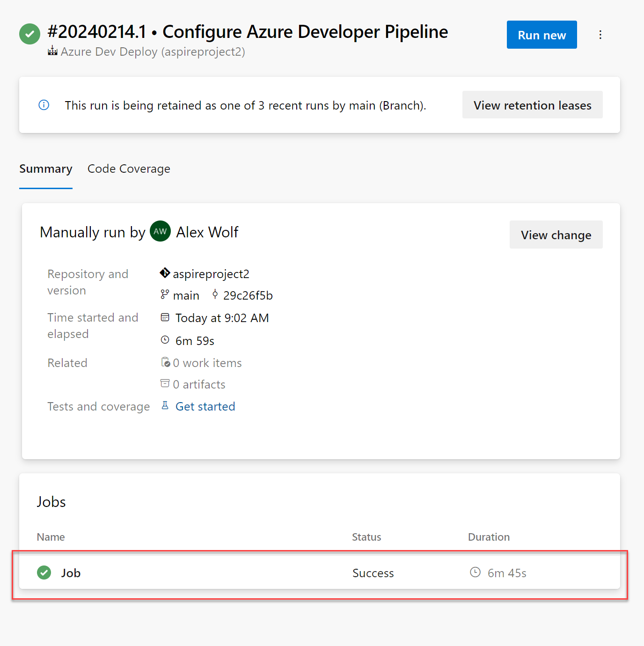Open the Get started link for tests and coverage
This screenshot has width=644, height=646.
coord(205,406)
